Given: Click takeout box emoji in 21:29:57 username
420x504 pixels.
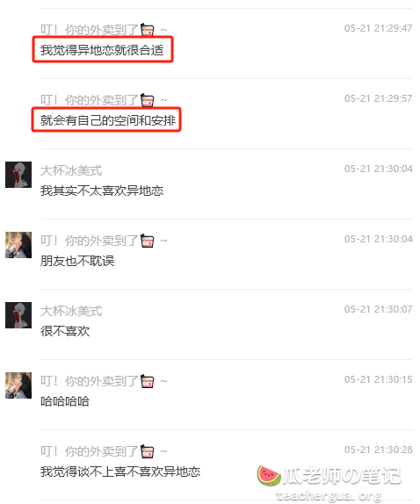Looking at the screenshot, I should tap(148, 100).
